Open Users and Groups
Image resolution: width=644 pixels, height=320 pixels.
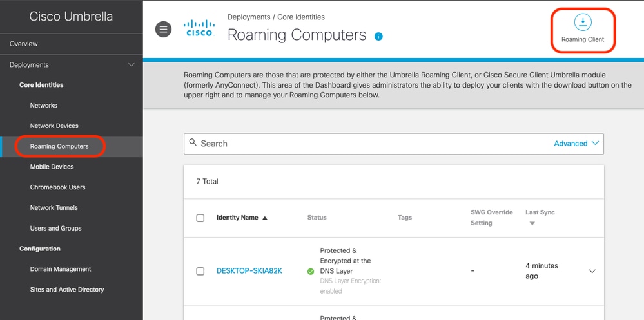coord(56,228)
